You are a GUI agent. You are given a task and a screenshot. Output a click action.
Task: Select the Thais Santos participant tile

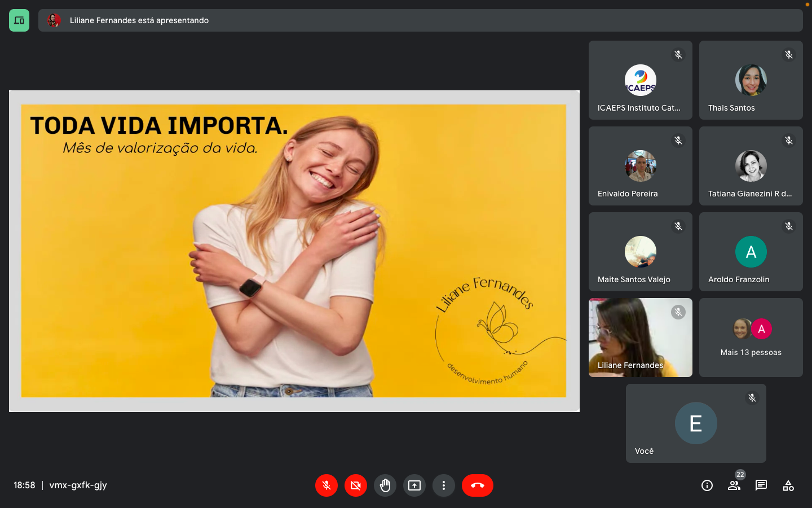coord(751,80)
